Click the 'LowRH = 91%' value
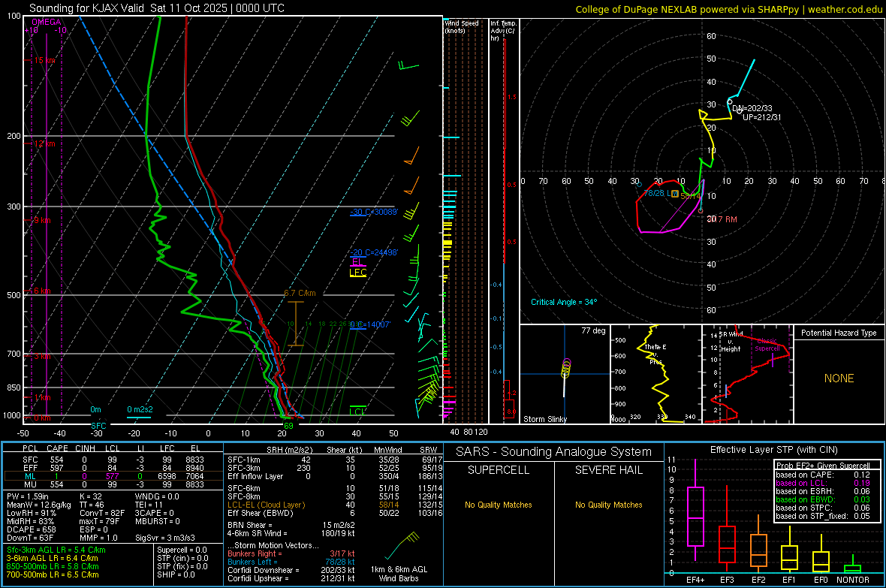886x588 pixels. tap(32, 514)
